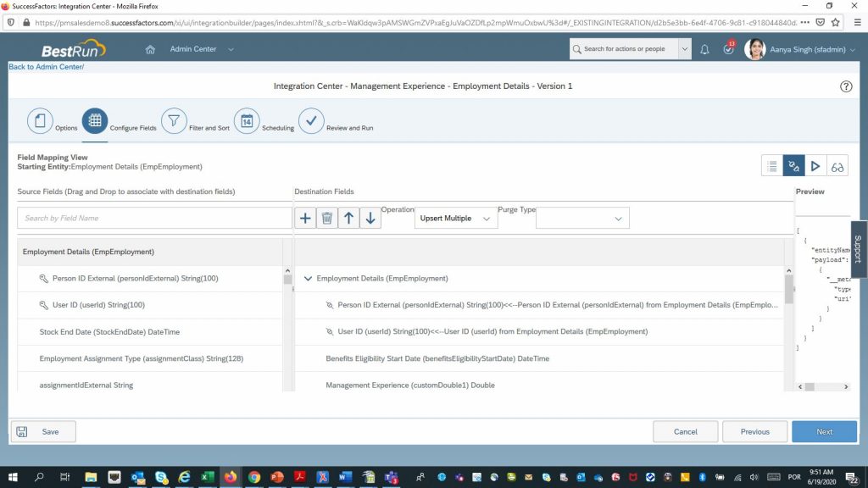Open Google Chrome from the taskbar
The width and height of the screenshot is (868, 488).
click(254, 477)
